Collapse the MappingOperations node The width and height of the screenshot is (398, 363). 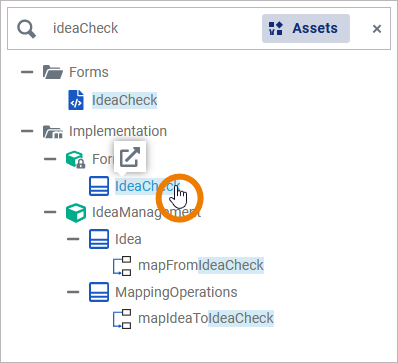pos(73,292)
